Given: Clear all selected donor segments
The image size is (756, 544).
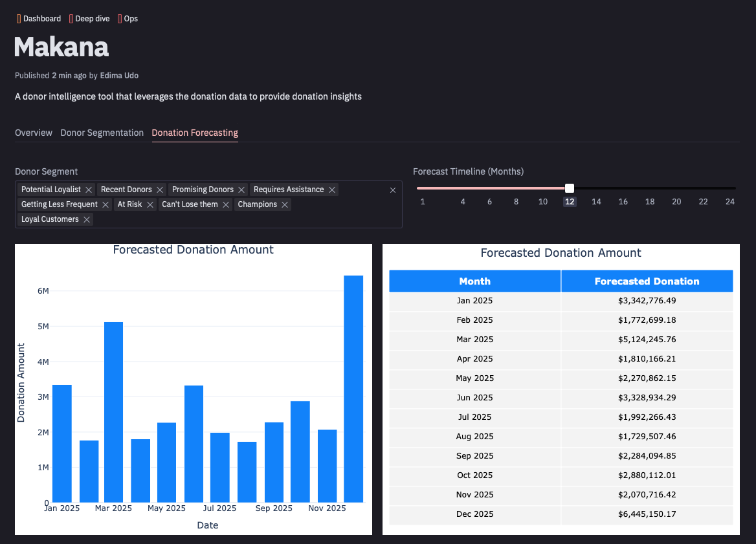Looking at the screenshot, I should click(x=393, y=190).
